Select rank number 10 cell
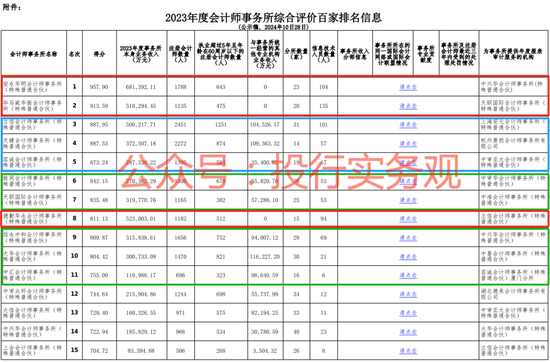This screenshot has width=550, height=362. coord(74,256)
